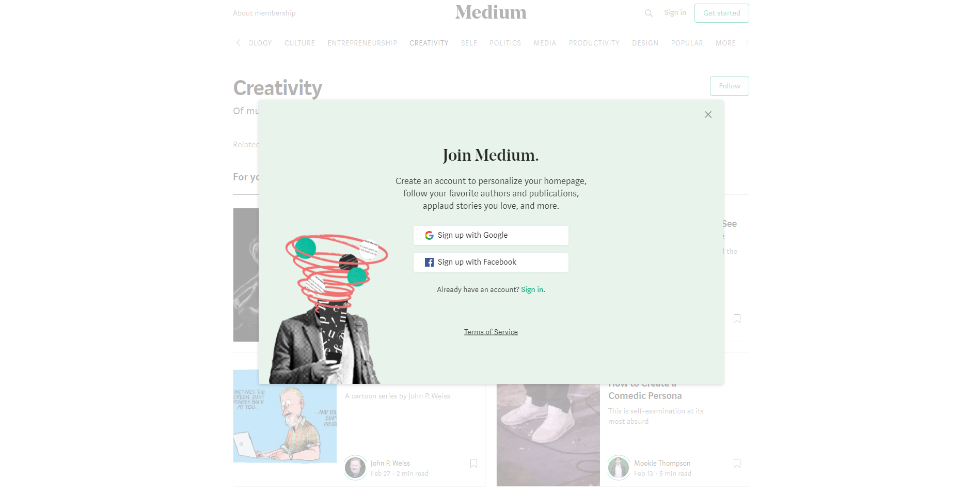980x492 pixels.
Task: Sign up with Google
Action: point(491,235)
